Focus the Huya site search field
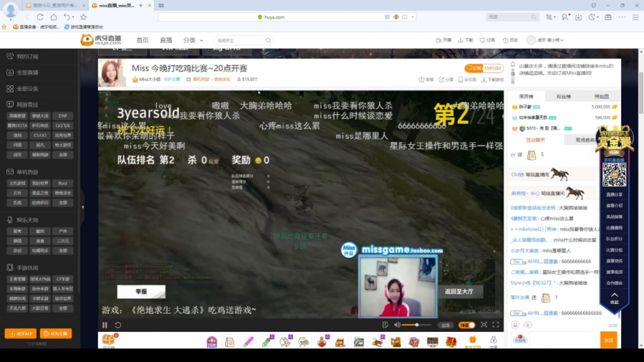 click(x=240, y=40)
